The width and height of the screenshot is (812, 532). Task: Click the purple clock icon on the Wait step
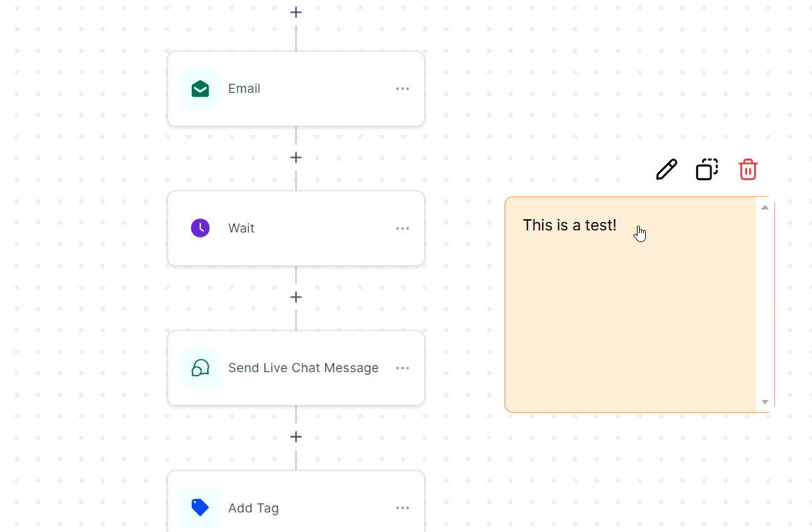(200, 228)
